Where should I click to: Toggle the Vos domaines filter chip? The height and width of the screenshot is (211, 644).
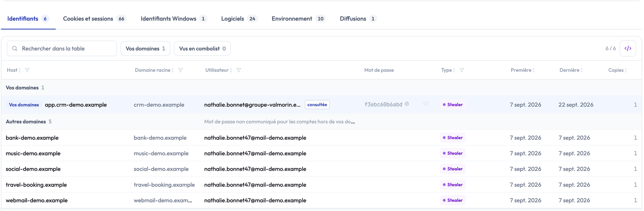click(145, 48)
